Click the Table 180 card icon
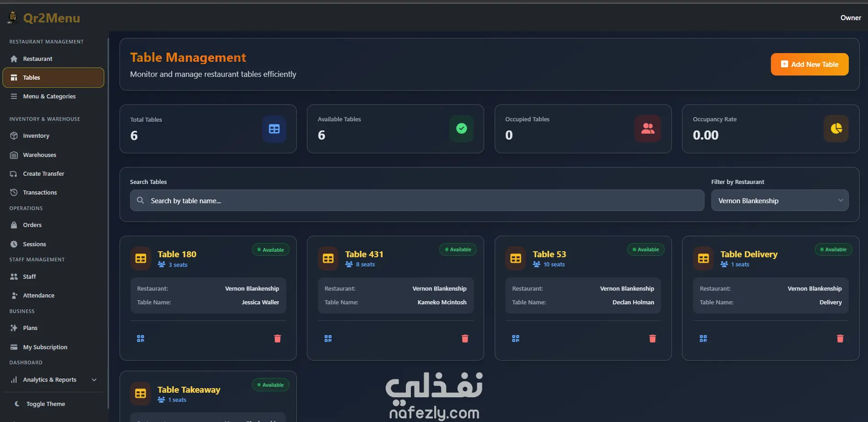The image size is (868, 422). click(141, 259)
